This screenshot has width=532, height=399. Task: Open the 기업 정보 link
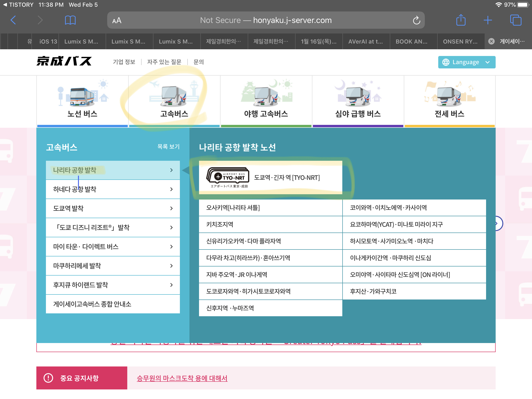[124, 62]
